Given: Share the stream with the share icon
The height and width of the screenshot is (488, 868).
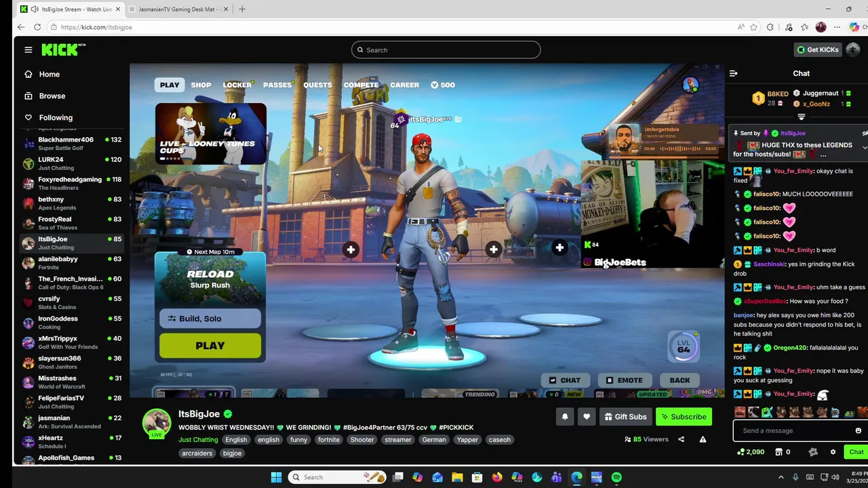Looking at the screenshot, I should coord(681,439).
